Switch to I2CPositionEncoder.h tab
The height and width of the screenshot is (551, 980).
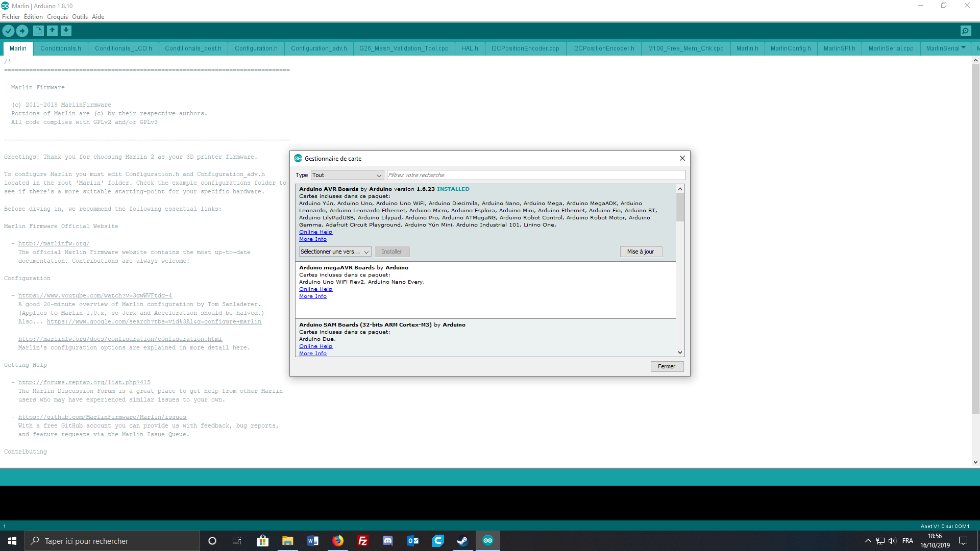pyautogui.click(x=603, y=48)
